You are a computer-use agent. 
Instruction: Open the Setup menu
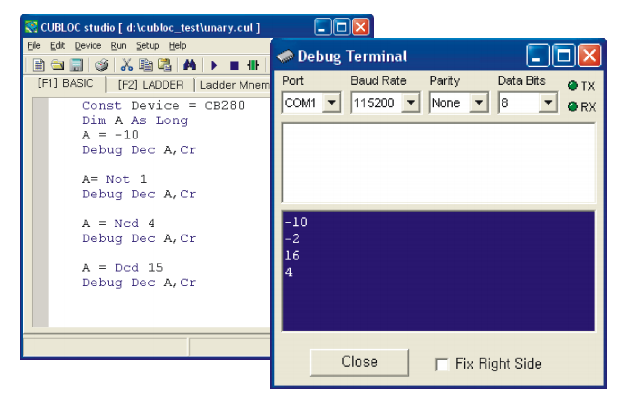147,46
